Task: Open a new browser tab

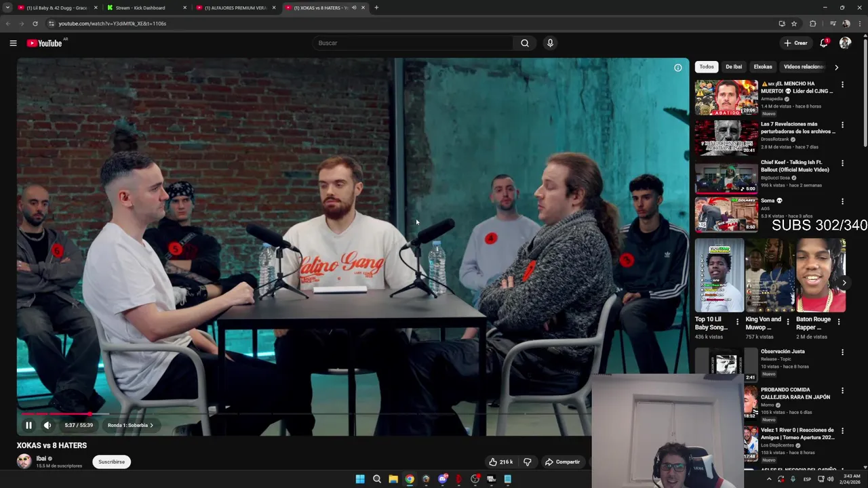Action: 376,7
